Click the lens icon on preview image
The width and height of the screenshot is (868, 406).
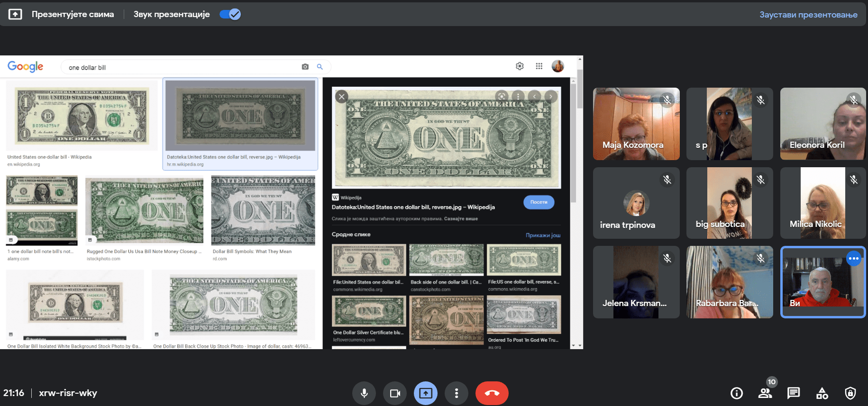[502, 96]
